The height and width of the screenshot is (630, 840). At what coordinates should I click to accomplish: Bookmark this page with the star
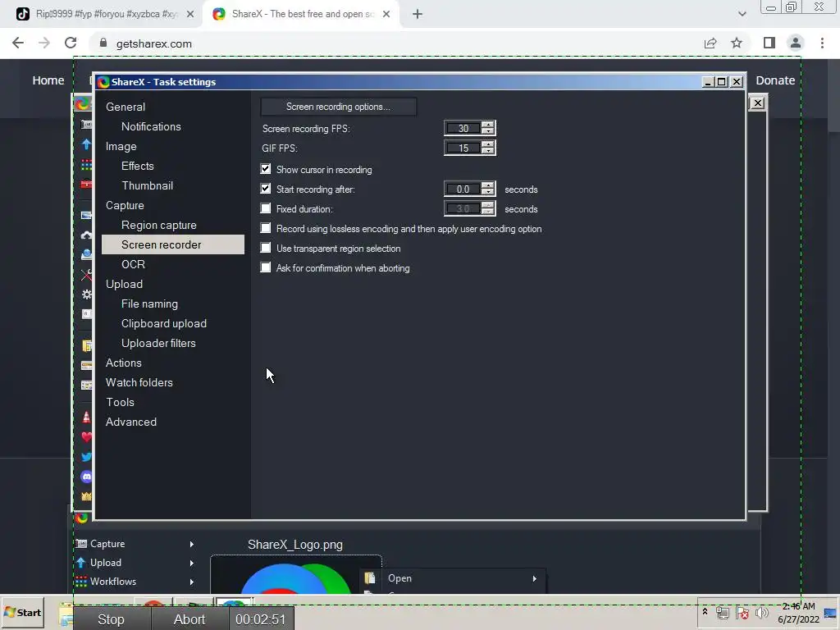click(x=737, y=43)
